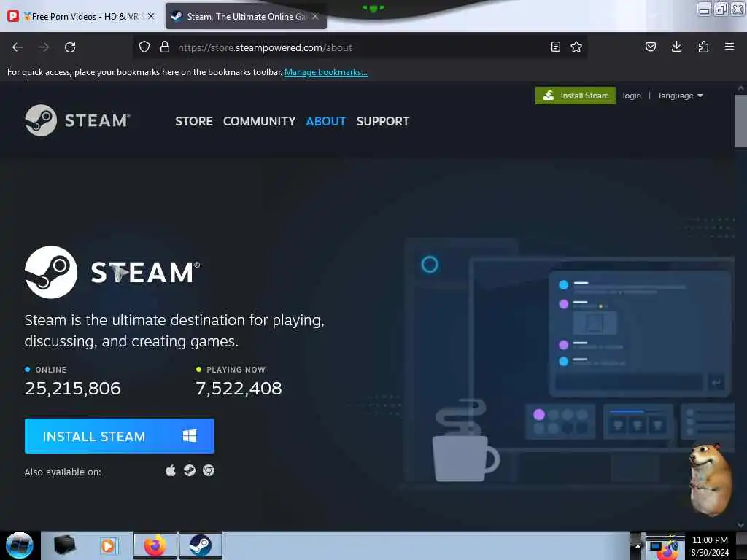747x560 pixels.
Task: Click the ONLINE count 25,215,806
Action: click(73, 389)
